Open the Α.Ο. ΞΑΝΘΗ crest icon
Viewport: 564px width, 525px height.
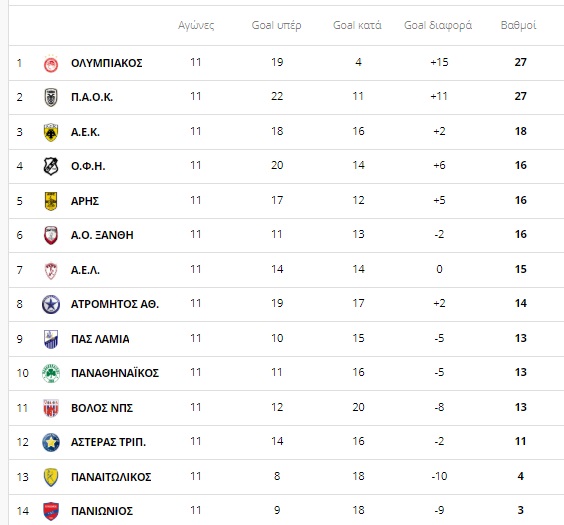click(51, 235)
